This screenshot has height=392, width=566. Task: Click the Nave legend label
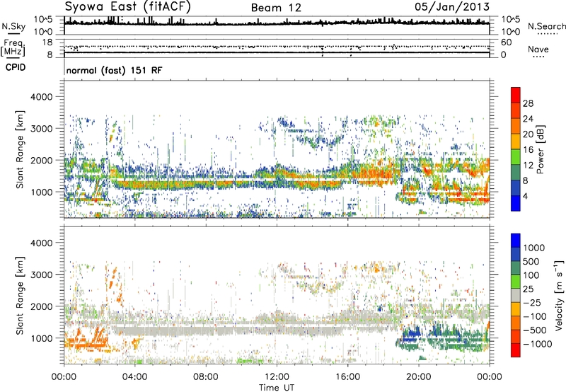[x=538, y=49]
